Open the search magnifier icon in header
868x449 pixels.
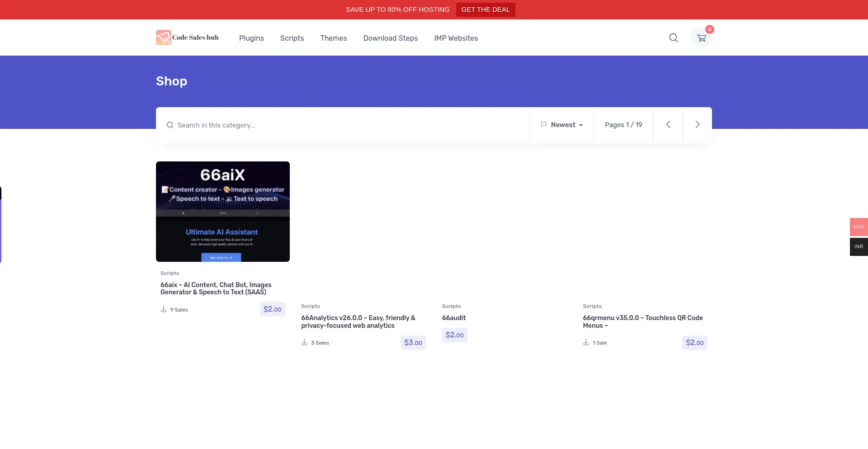pos(673,38)
